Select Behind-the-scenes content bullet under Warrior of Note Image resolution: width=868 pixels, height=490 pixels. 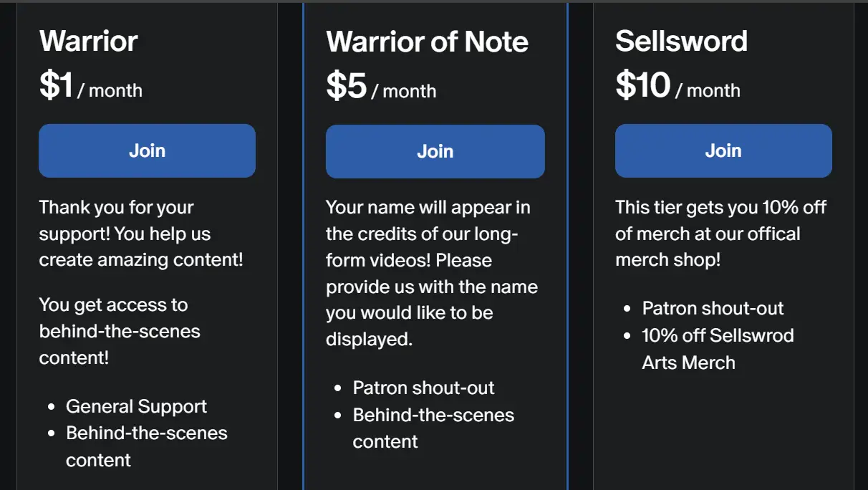tap(433, 428)
